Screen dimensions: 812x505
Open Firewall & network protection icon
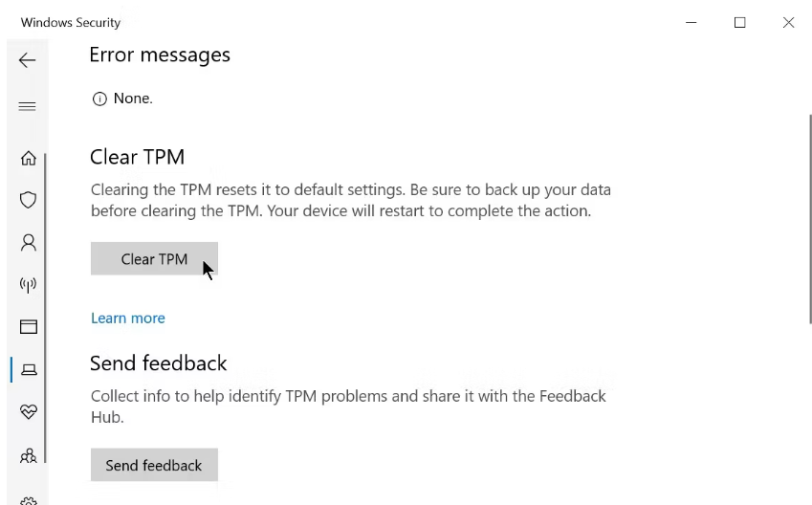(29, 284)
